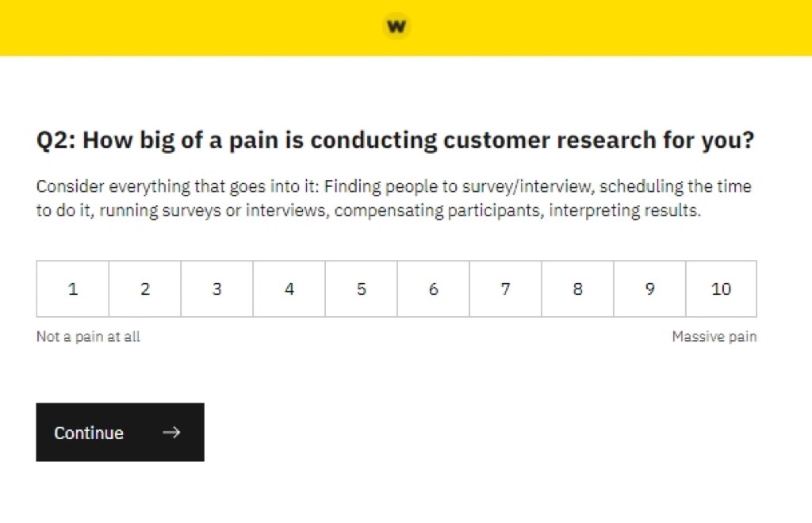
Task: Choose rating 2 for pain level
Action: pyautogui.click(x=145, y=289)
